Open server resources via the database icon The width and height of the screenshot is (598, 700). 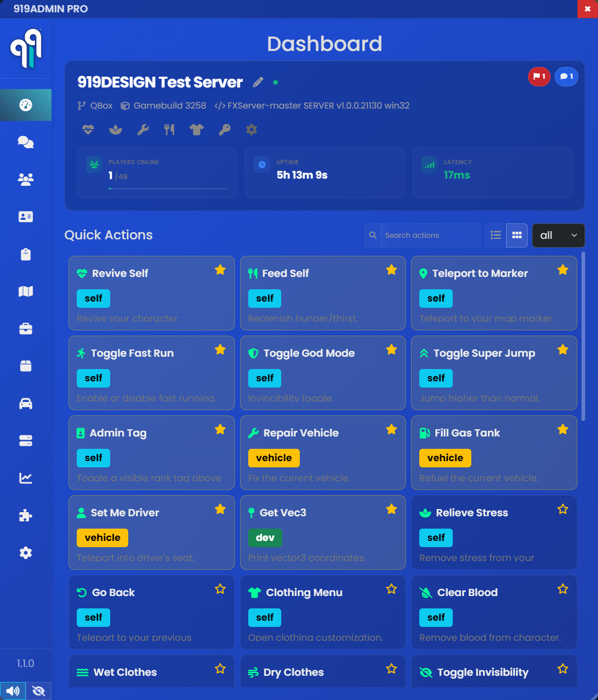pyautogui.click(x=26, y=441)
